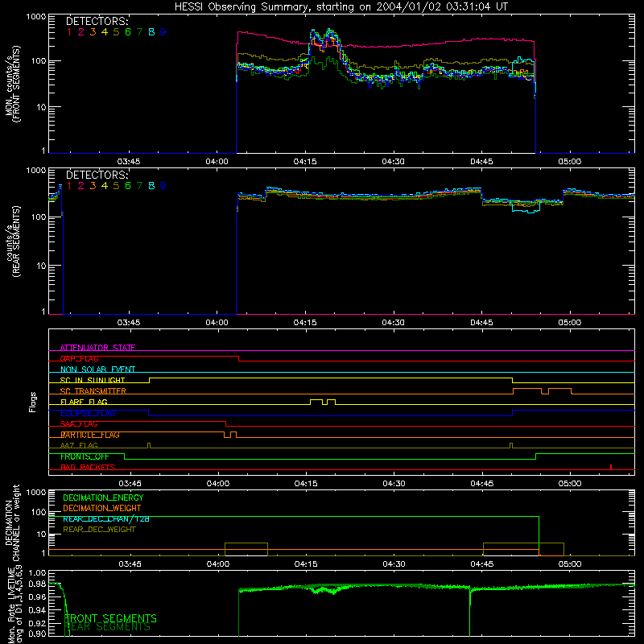Pick detector 2 in rear segments legend
The height and width of the screenshot is (644, 644).
coord(81,186)
